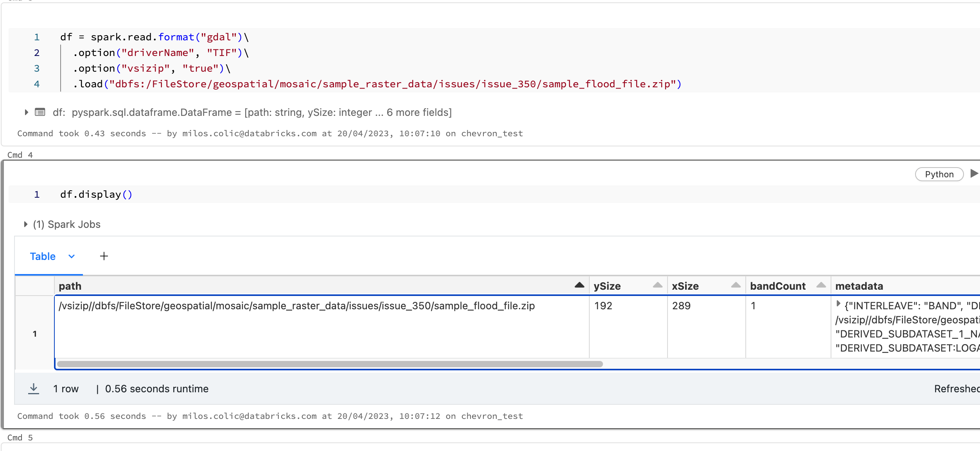Click the horizontal scrollbar under the table
Screen dimensions: 980x451
330,363
